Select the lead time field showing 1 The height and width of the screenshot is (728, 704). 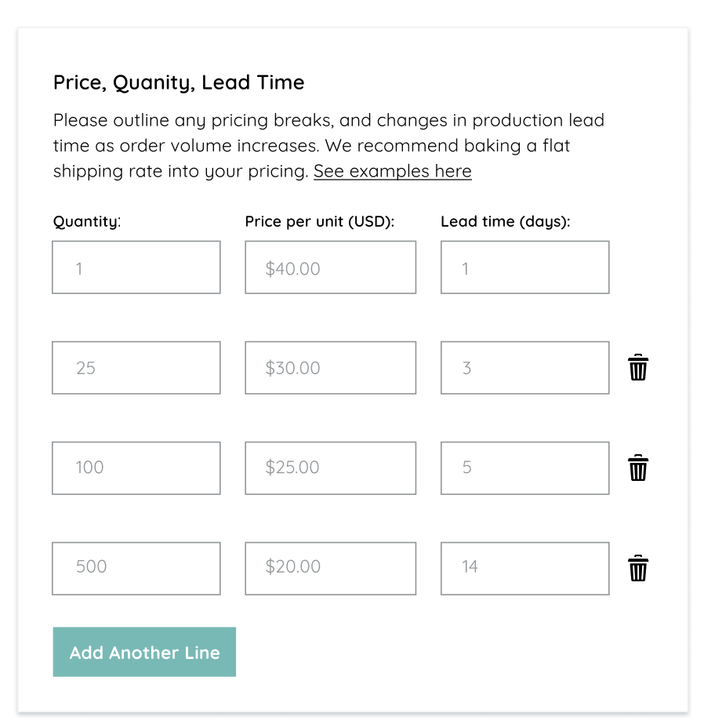coord(524,268)
